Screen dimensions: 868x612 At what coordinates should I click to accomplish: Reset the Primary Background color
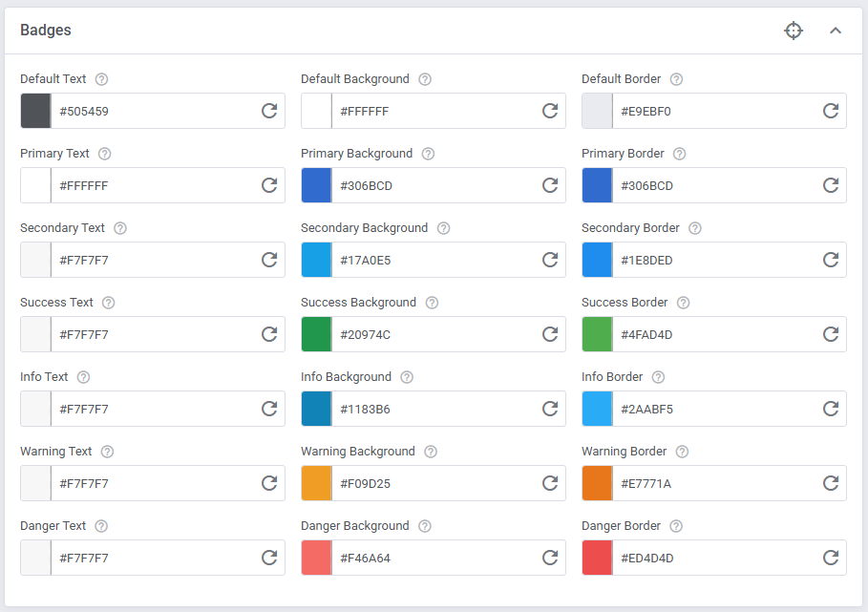[550, 185]
